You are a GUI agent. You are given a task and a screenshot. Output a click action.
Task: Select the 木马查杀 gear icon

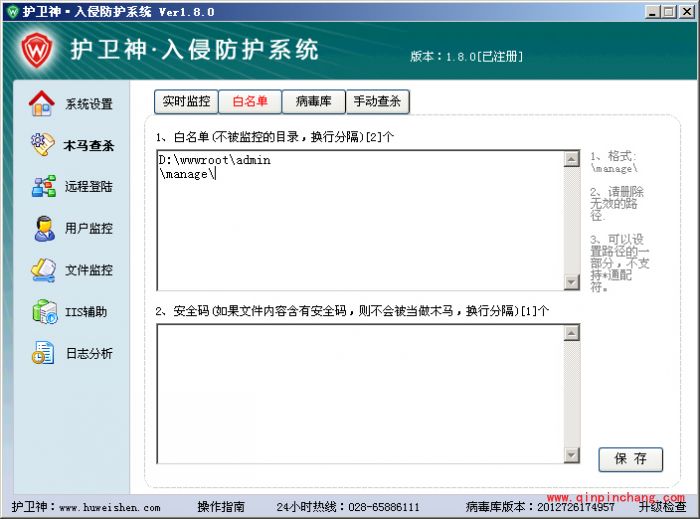click(43, 145)
